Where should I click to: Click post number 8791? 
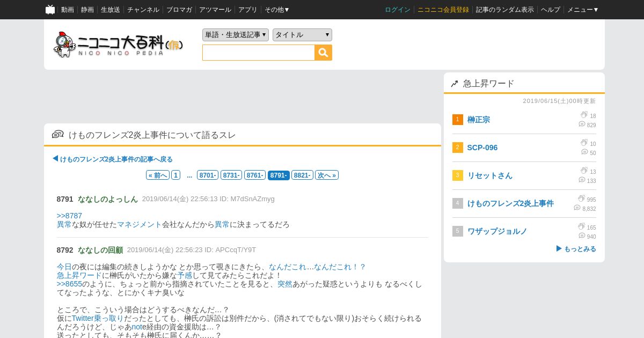[x=65, y=199]
